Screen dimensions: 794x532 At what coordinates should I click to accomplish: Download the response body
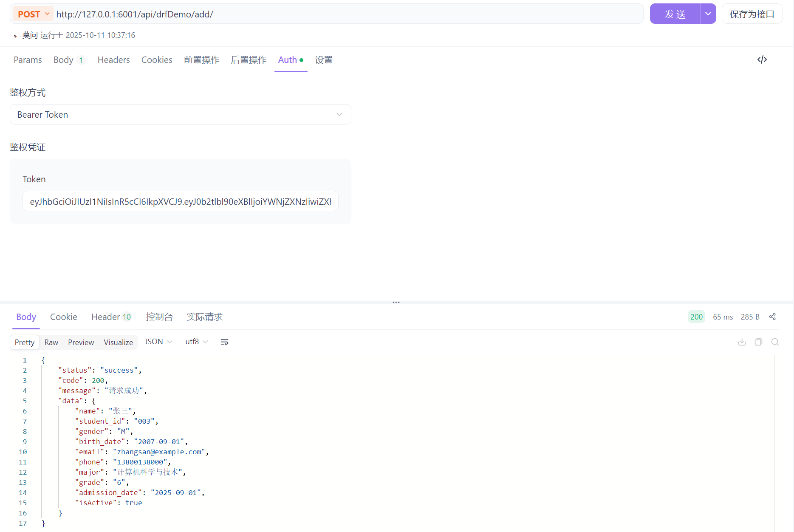pyautogui.click(x=742, y=342)
